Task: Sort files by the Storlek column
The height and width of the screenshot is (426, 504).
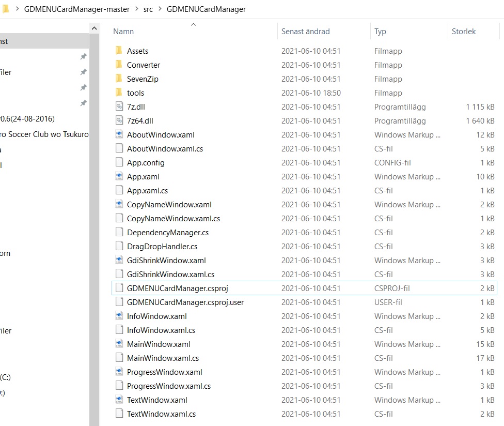Action: (464, 32)
